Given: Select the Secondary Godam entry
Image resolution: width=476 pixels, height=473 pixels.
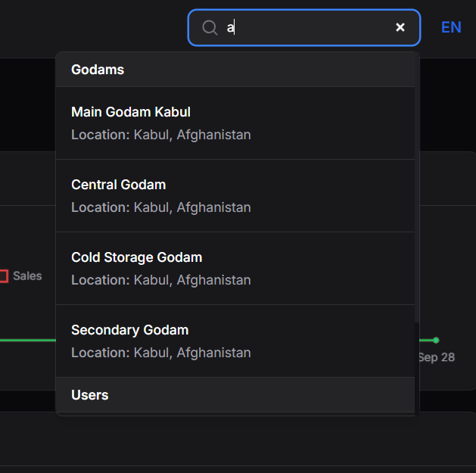Looking at the screenshot, I should click(130, 330).
